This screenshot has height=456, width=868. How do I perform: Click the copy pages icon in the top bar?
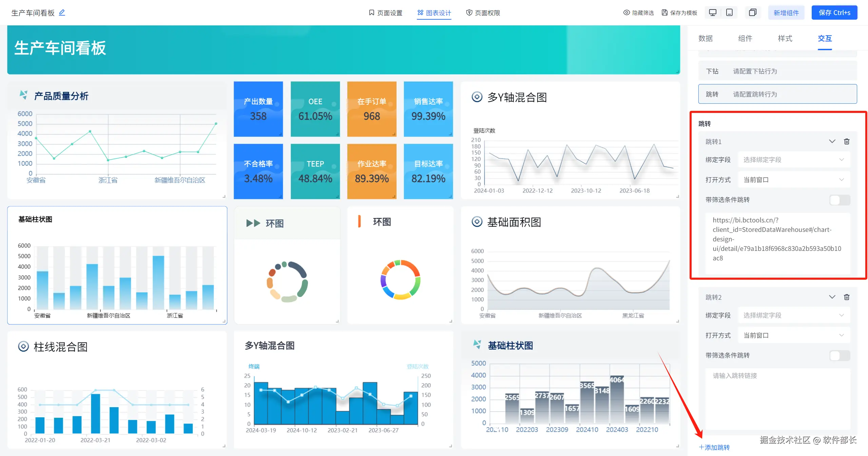752,13
